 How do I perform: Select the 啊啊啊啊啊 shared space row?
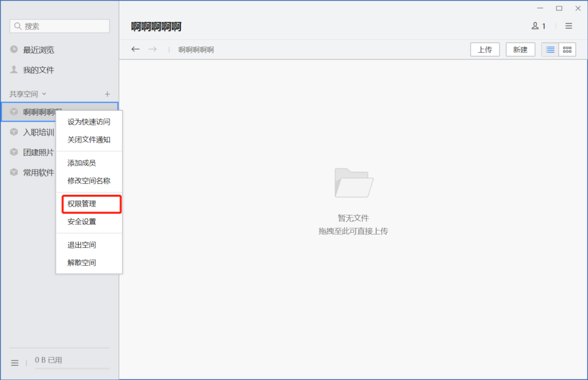click(60, 112)
